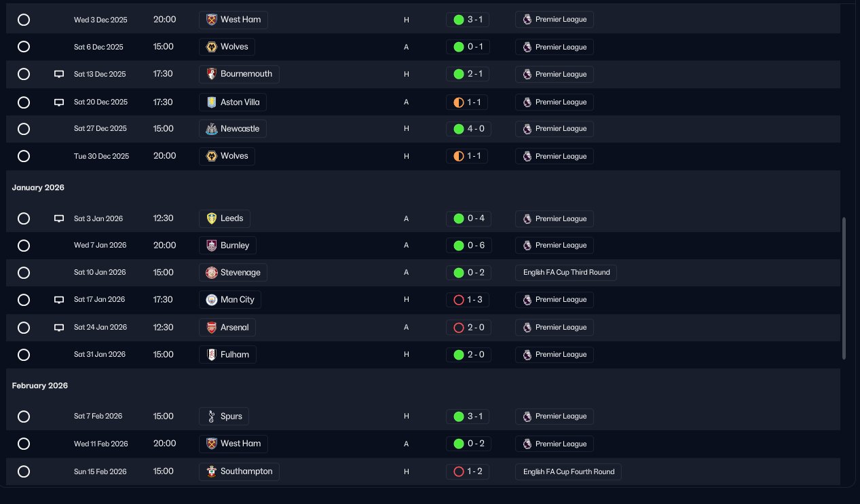860x504 pixels.
Task: Click the Stevenage club badge icon
Action: 211,273
